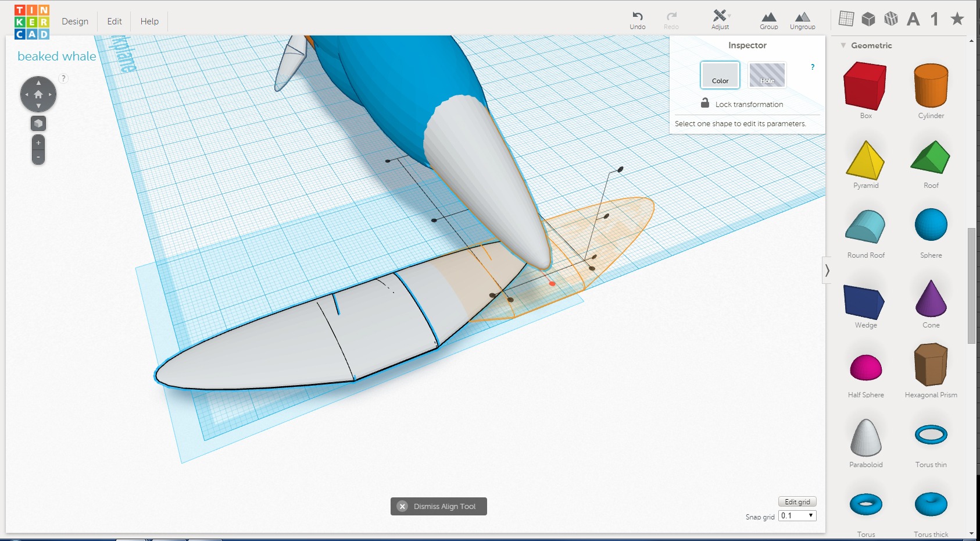Open the faceted polyhedron shapes category
This screenshot has width=980, height=541.
click(x=891, y=19)
